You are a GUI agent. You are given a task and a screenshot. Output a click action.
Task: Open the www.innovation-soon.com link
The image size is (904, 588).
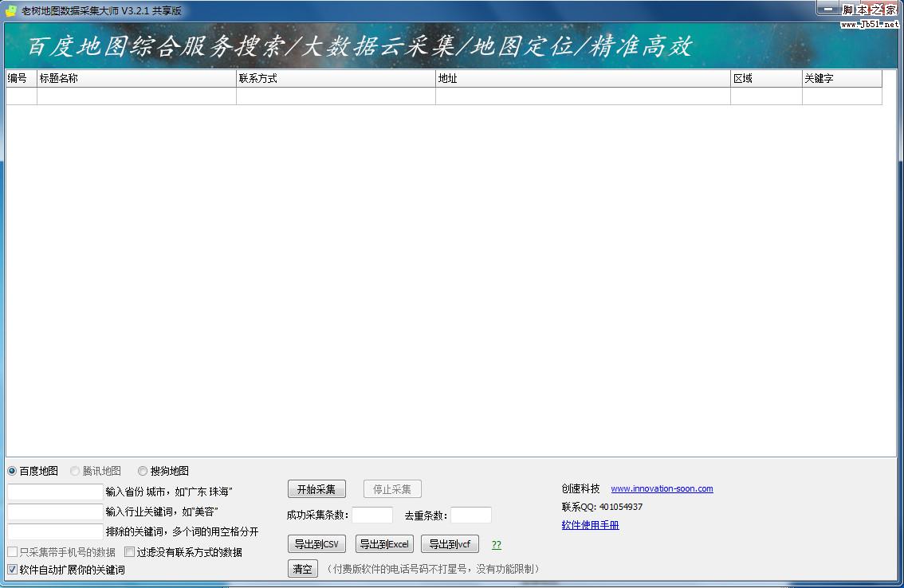[x=662, y=489]
